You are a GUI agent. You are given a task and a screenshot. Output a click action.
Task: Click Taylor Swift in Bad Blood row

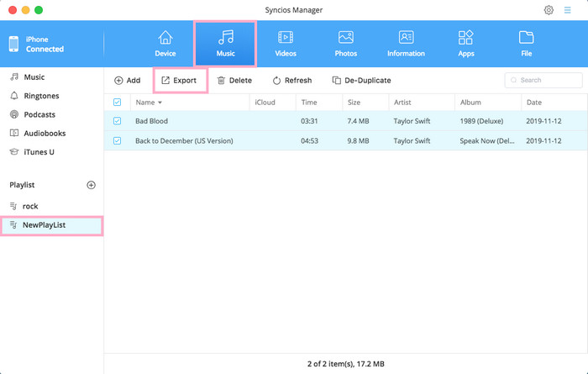pyautogui.click(x=412, y=121)
